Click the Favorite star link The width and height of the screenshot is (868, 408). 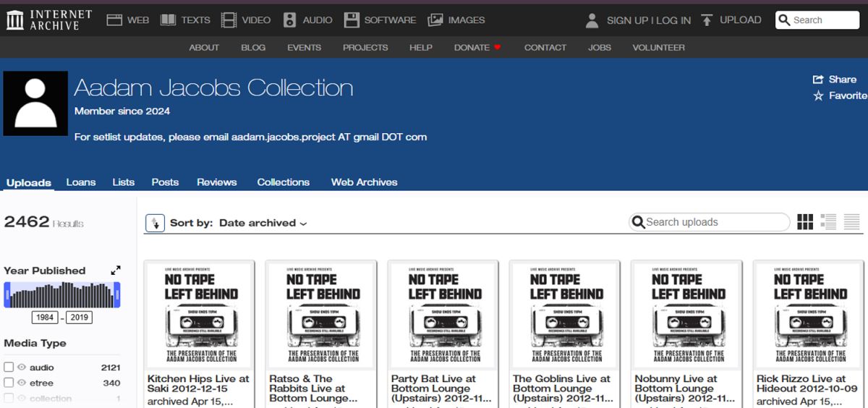tap(839, 95)
